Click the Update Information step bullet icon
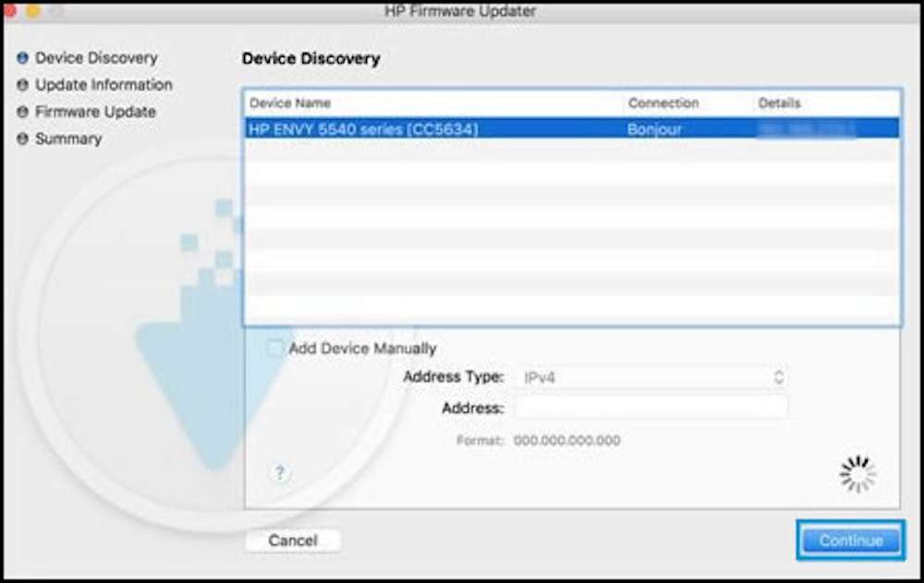The height and width of the screenshot is (583, 924). coord(23,85)
